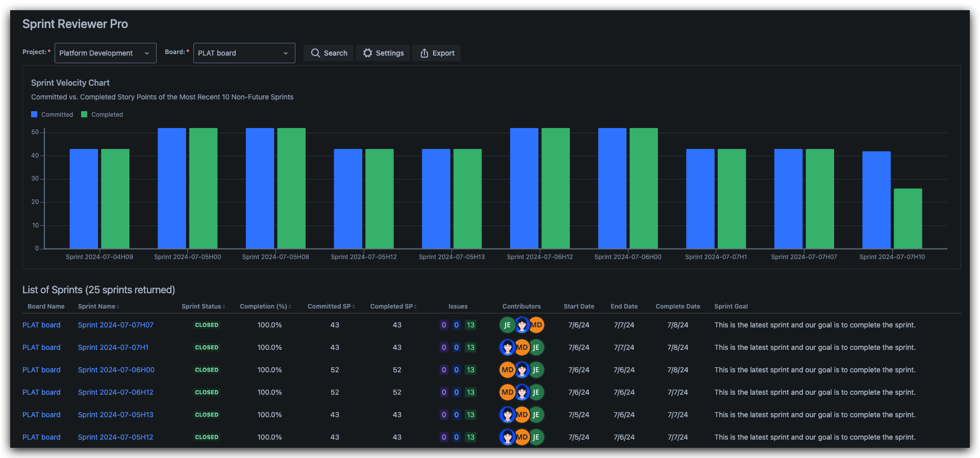The width and height of the screenshot is (980, 458).
Task: Click MD avatar in Sprint 2024-07-06H00 row
Action: pos(507,370)
